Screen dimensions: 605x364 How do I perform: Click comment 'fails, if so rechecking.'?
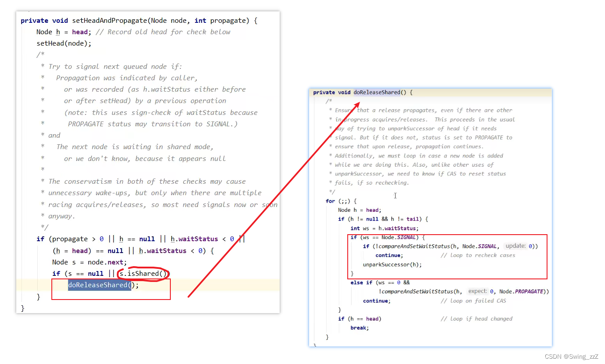pyautogui.click(x=372, y=183)
